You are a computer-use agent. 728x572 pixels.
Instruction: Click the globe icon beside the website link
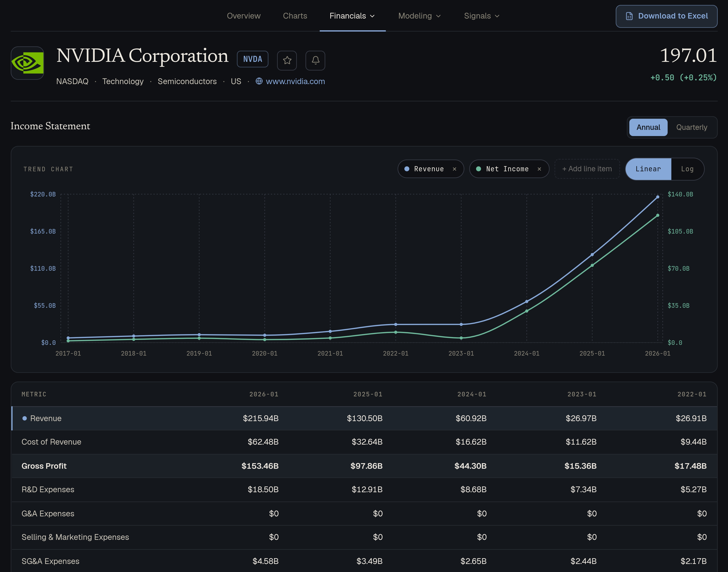point(259,81)
